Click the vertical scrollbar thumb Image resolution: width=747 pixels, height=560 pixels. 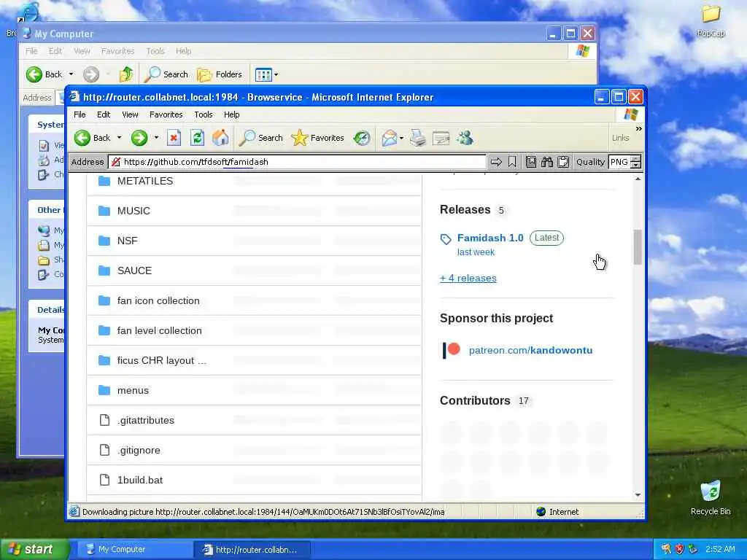[x=638, y=247]
